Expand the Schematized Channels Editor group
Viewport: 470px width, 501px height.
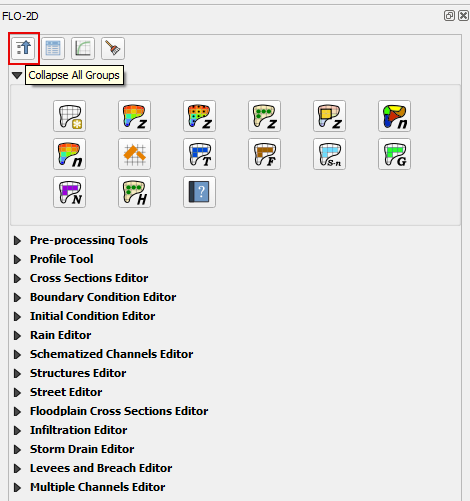point(17,354)
